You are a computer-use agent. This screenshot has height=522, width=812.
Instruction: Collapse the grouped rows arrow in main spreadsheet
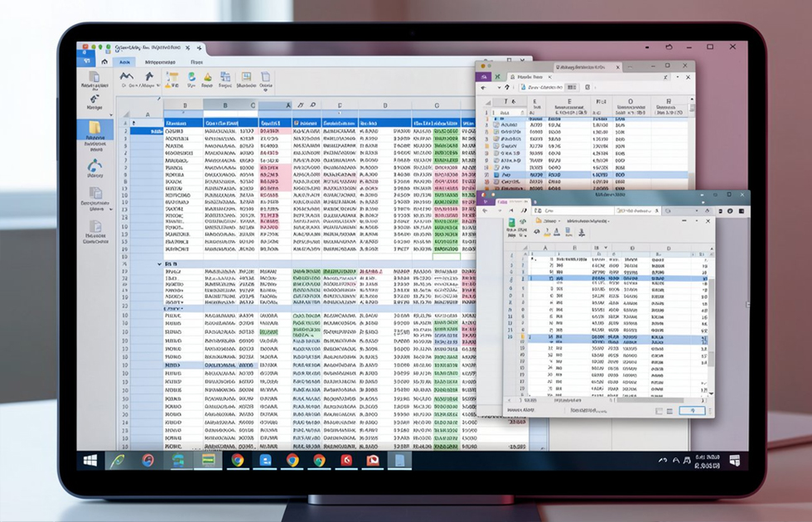click(160, 263)
